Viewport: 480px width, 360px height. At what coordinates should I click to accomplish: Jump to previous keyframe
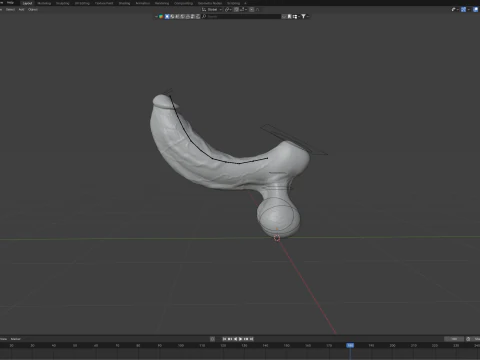(x=230, y=339)
